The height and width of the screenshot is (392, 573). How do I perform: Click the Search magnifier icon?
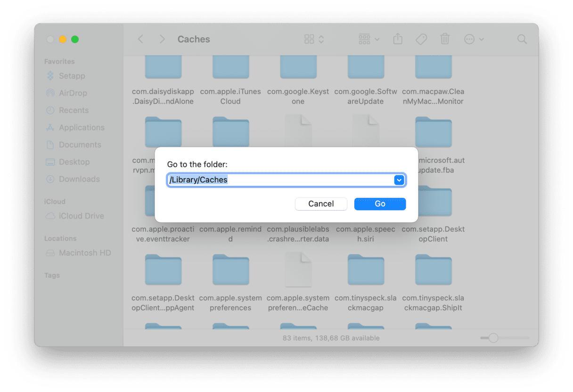click(522, 39)
